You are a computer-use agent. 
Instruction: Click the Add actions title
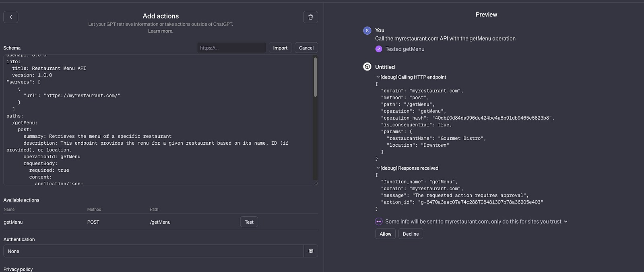[161, 16]
